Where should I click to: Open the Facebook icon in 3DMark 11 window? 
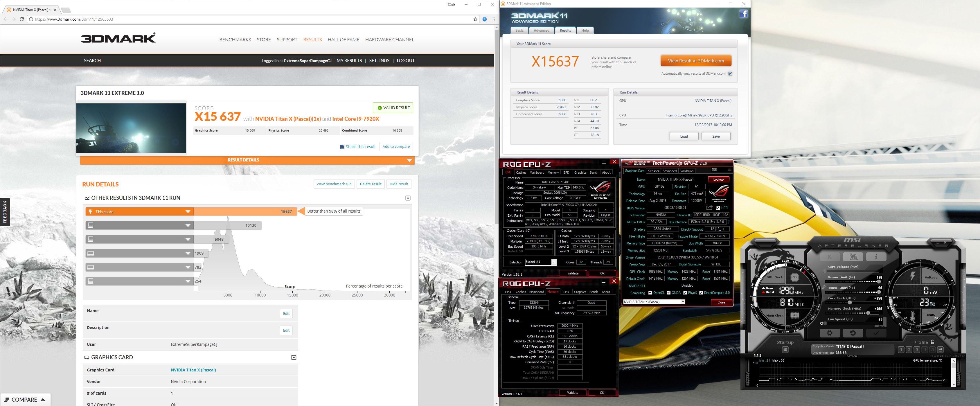click(x=743, y=14)
